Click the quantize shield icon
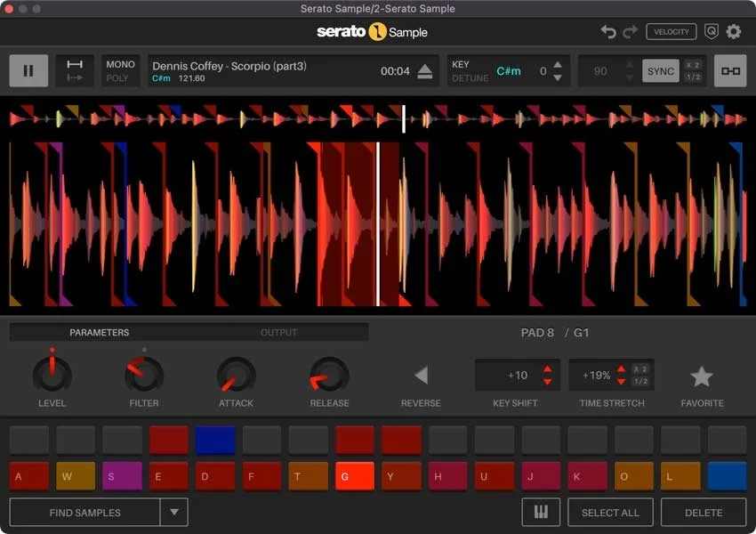Viewport: 756px width, 534px height. pos(711,31)
